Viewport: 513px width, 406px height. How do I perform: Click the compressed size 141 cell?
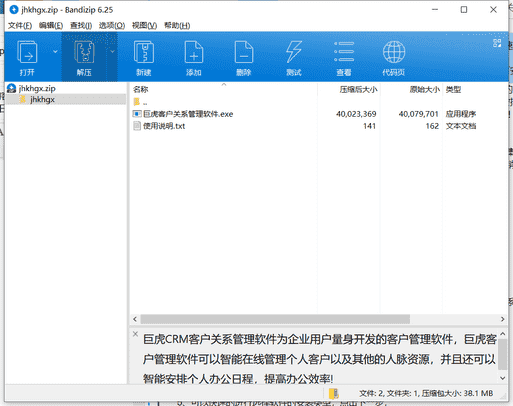point(369,126)
